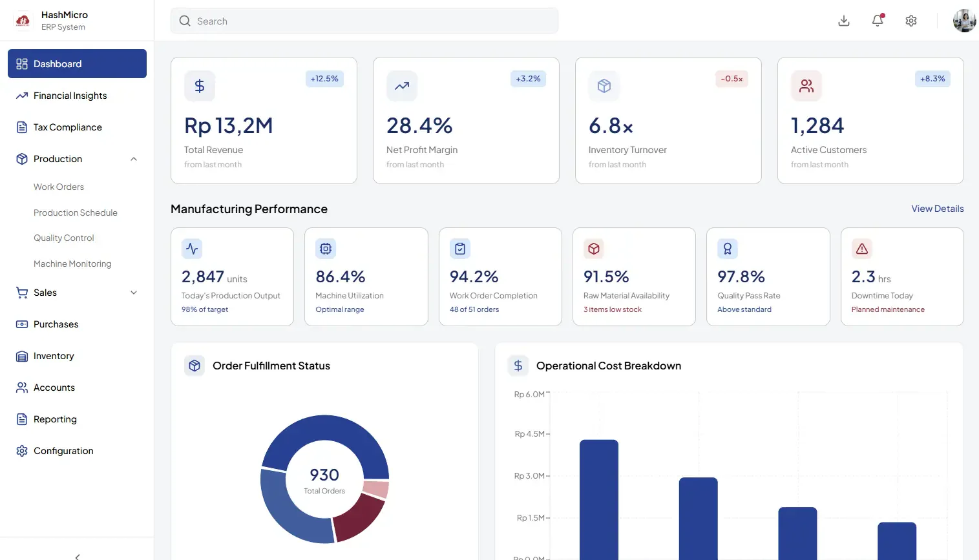979x560 pixels.
Task: Open notifications bell icon
Action: click(878, 21)
